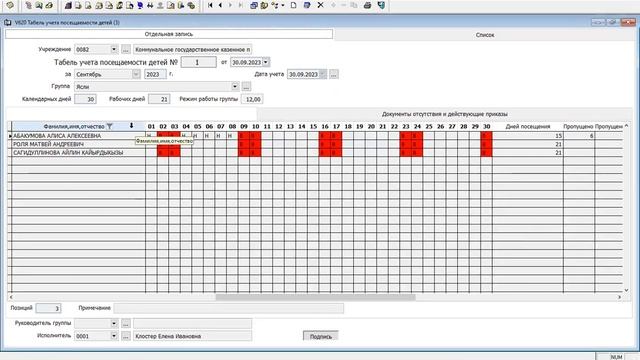Click the Рабочих дней field
The image size is (640, 360).
(x=159, y=99)
